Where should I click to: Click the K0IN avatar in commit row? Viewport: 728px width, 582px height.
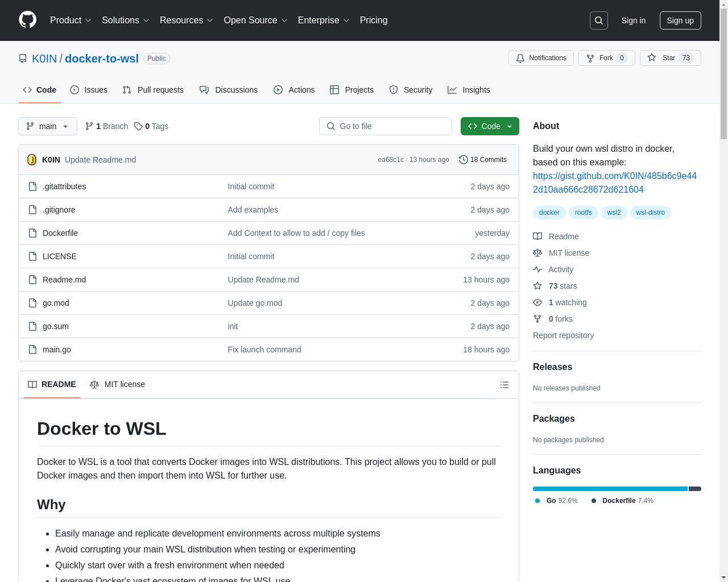pyautogui.click(x=32, y=160)
